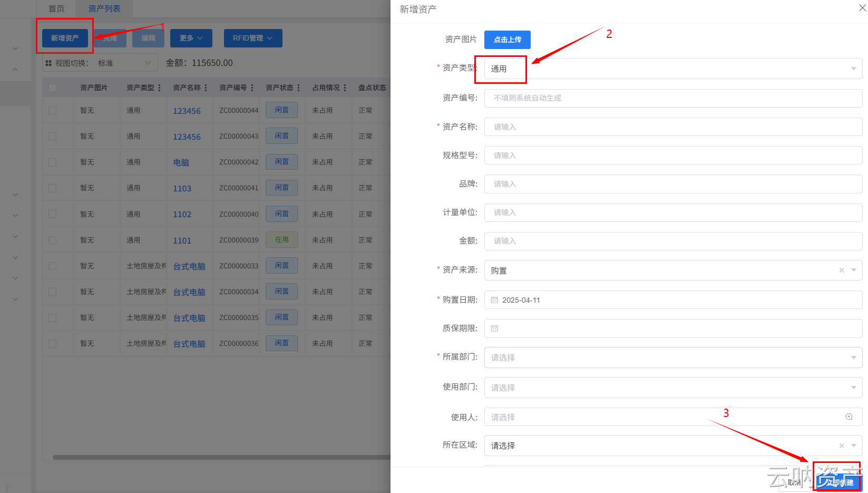The width and height of the screenshot is (868, 493).
Task: Open asset link 1103
Action: [182, 188]
